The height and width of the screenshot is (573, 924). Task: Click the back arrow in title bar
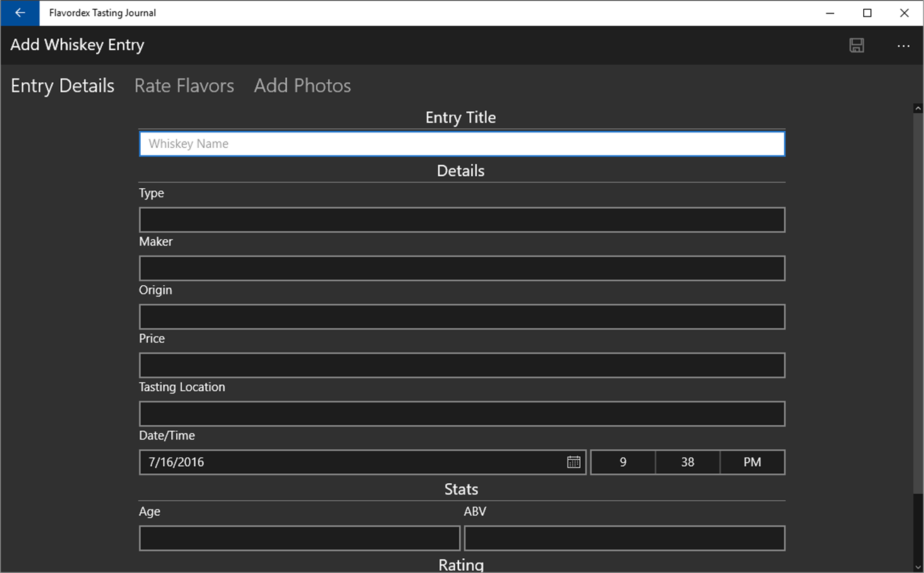[x=20, y=13]
